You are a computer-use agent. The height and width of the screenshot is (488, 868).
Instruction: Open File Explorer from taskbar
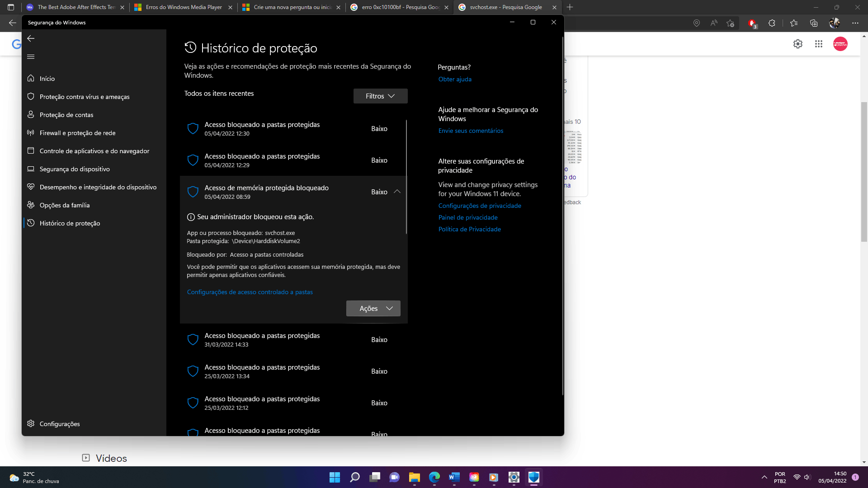point(415,477)
